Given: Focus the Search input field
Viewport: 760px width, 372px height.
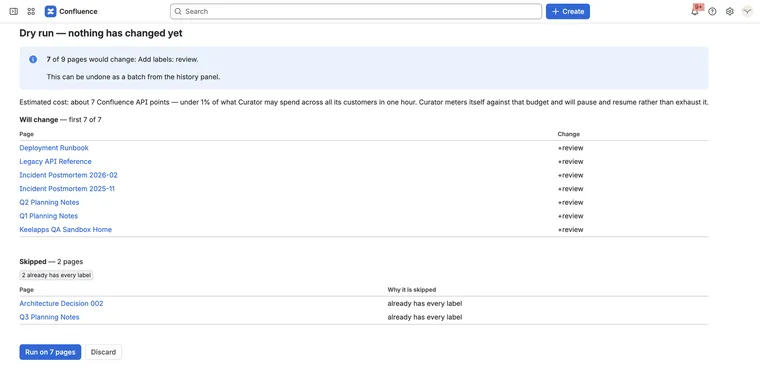Looking at the screenshot, I should pos(356,11).
